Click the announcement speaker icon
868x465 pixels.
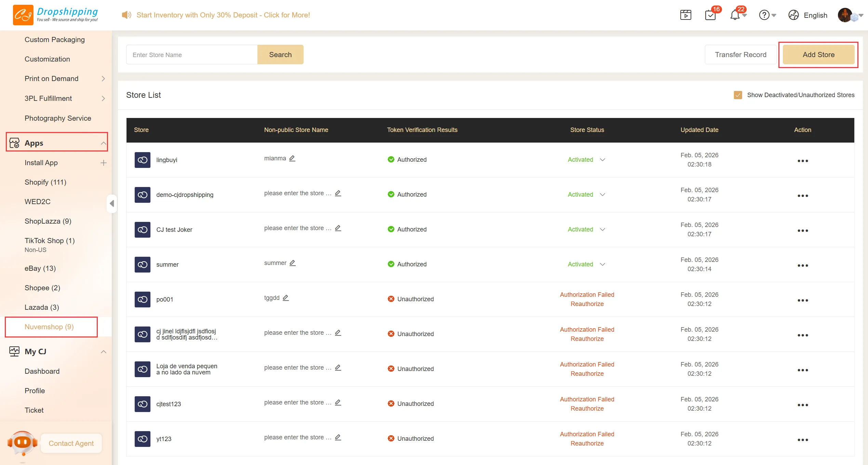click(126, 15)
